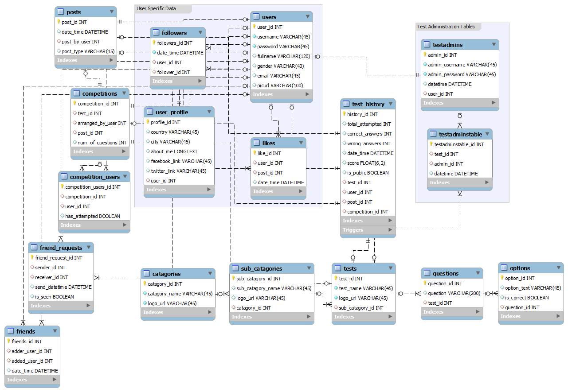568x392 pixels.
Task: Expand Indexes section in the likes table
Action: (300, 191)
